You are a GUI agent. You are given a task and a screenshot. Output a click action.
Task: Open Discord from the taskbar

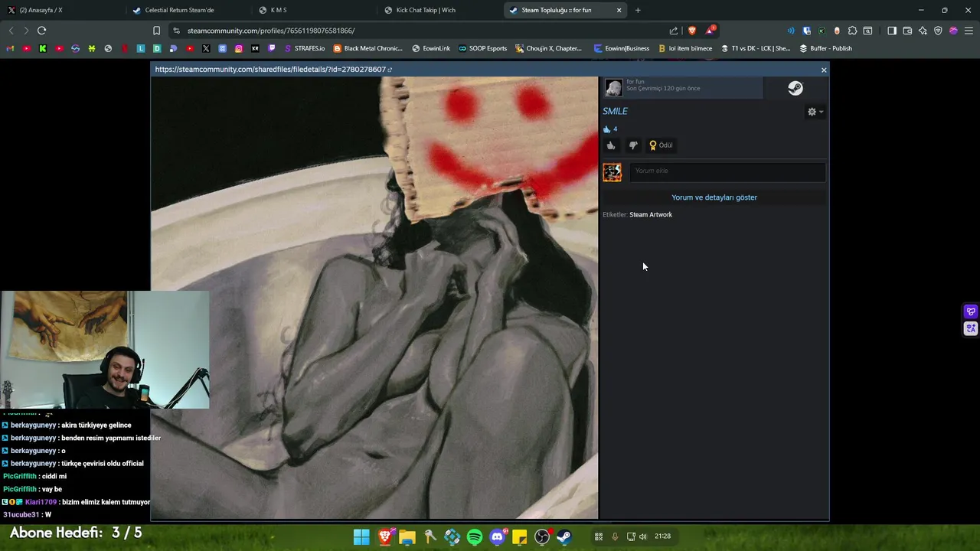tap(498, 536)
